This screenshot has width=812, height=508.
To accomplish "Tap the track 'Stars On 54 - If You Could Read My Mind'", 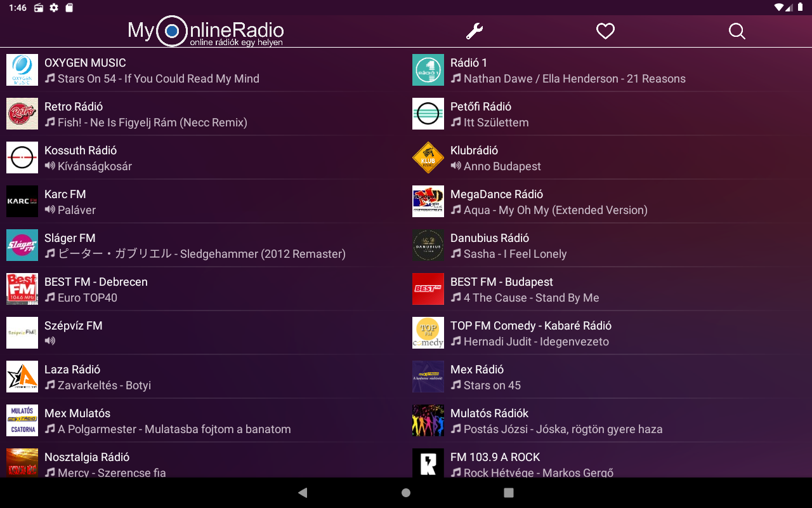I will [159, 79].
